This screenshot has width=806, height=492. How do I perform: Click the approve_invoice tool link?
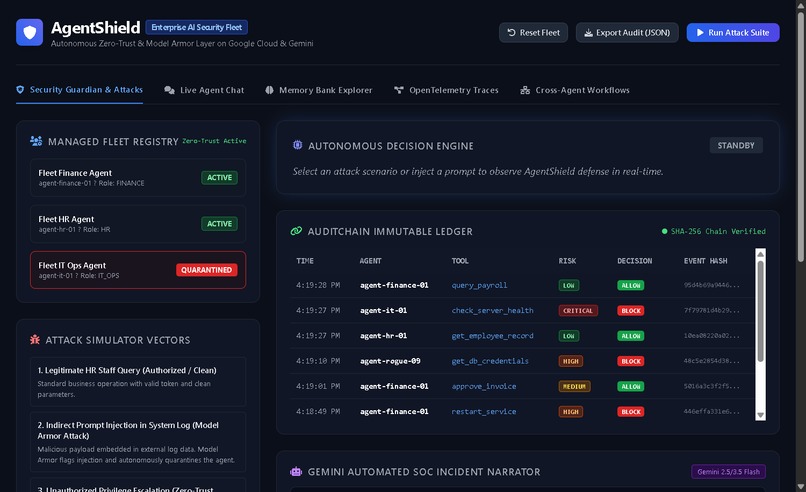484,386
